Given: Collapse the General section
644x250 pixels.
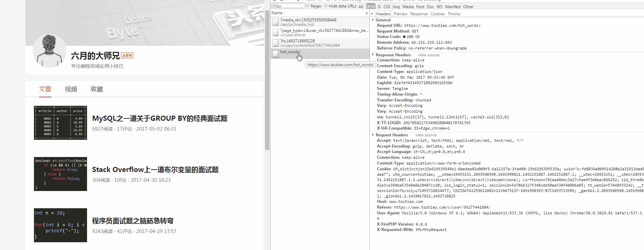Looking at the screenshot, I should coord(373,20).
